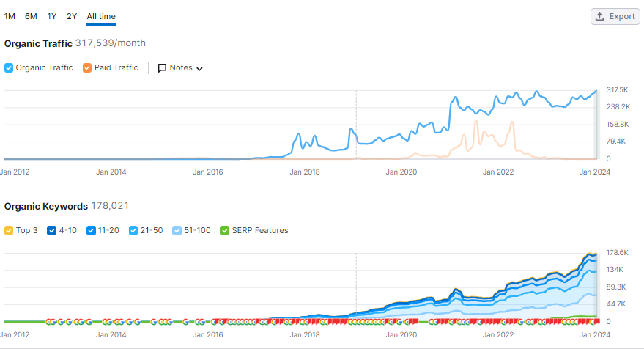Toggle the Paid Traffic checkbox

pyautogui.click(x=87, y=68)
